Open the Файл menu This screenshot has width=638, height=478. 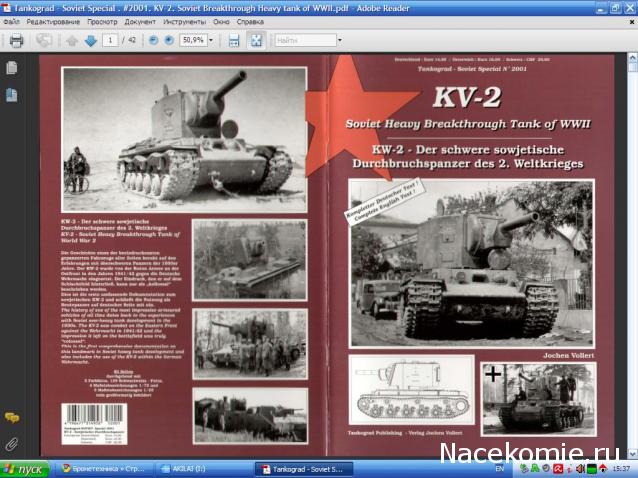point(11,22)
